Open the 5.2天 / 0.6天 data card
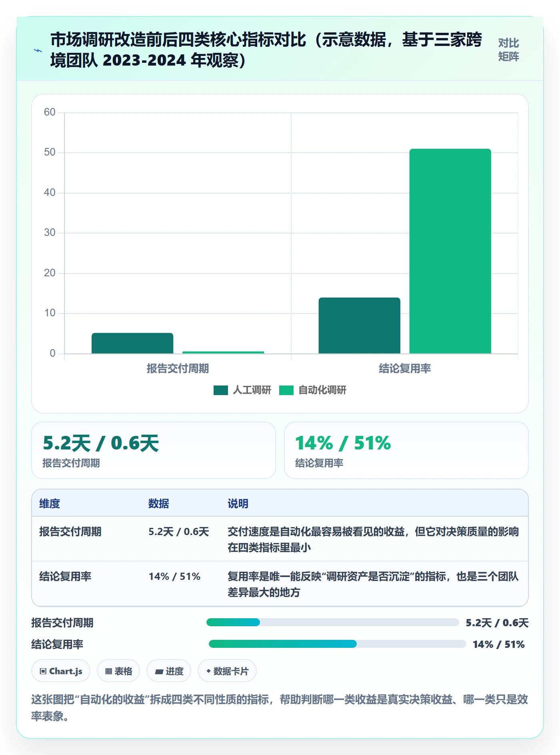 tap(154, 450)
